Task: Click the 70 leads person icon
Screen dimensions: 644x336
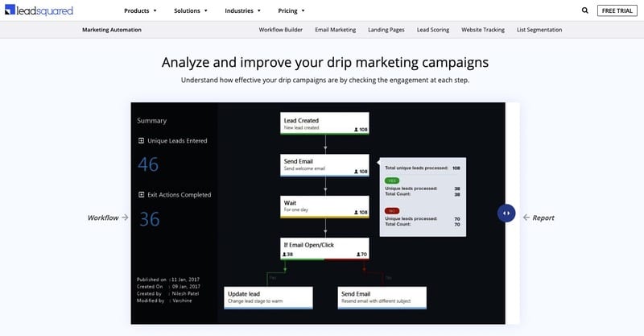Action: point(358,254)
